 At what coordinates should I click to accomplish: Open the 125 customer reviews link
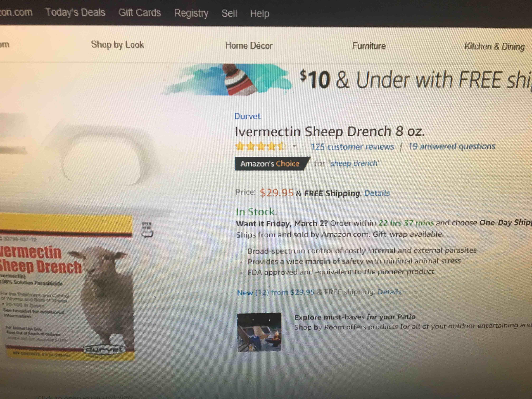click(352, 147)
